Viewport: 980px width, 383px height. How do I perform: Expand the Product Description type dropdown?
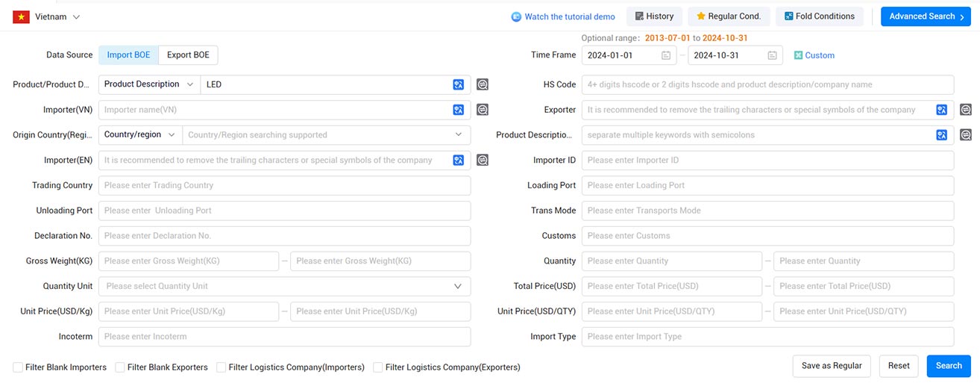[x=149, y=84]
